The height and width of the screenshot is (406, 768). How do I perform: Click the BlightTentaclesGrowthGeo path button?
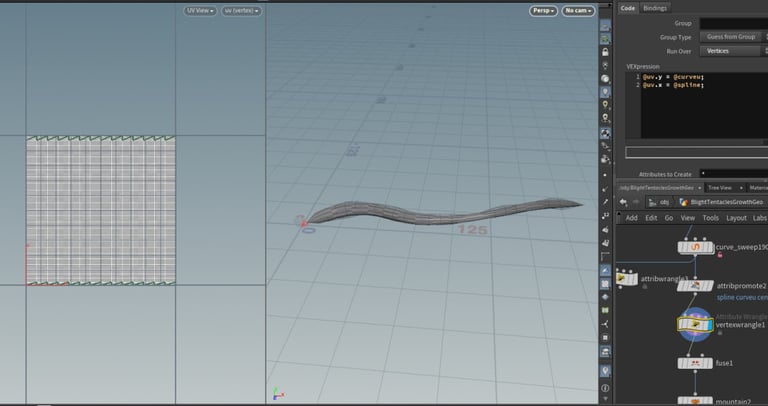pos(722,202)
